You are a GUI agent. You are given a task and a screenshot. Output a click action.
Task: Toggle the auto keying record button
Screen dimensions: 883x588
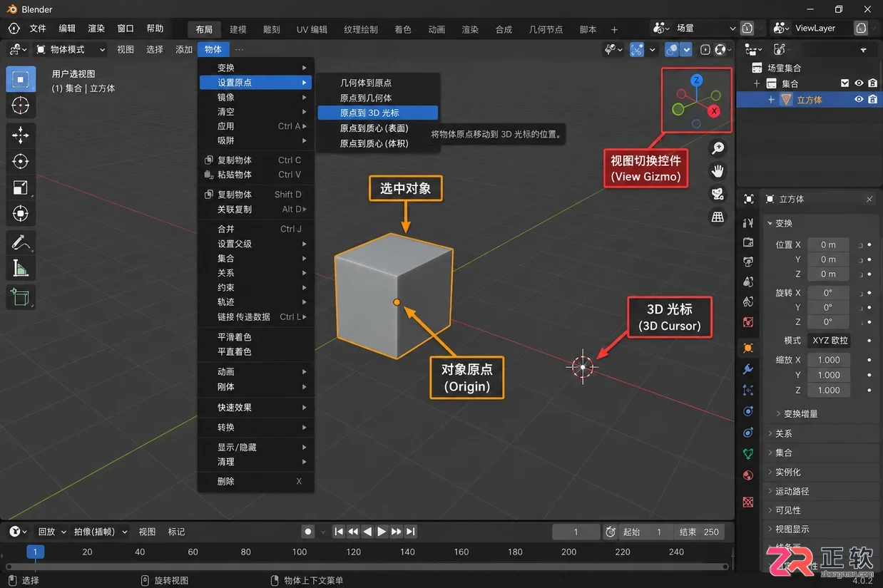pos(308,532)
